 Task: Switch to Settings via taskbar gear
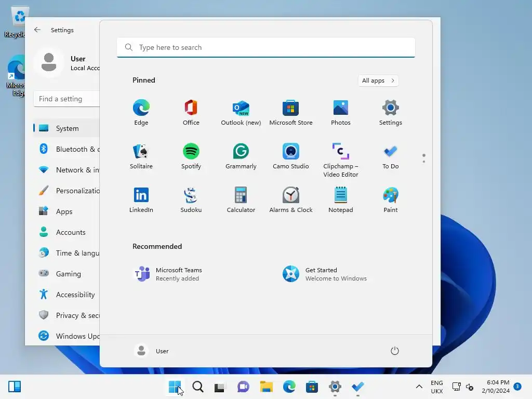tap(335, 387)
